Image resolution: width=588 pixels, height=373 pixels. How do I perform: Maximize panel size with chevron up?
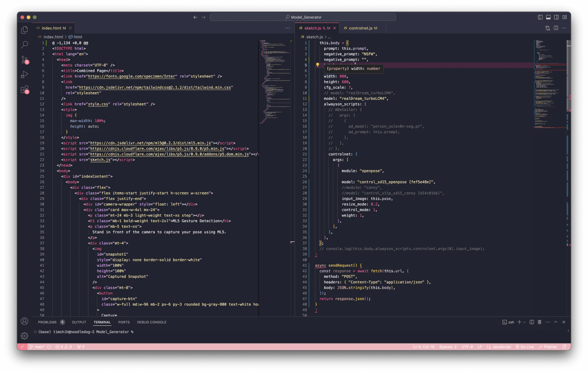coord(556,322)
